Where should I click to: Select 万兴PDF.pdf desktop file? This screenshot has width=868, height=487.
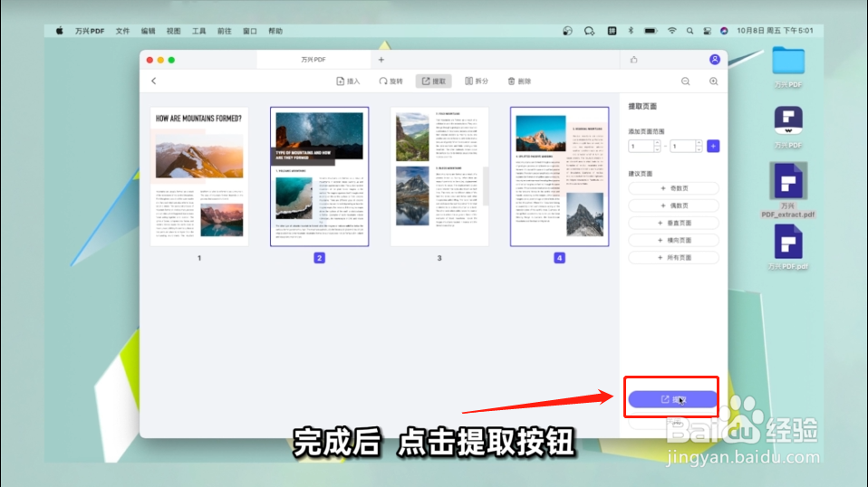(788, 247)
